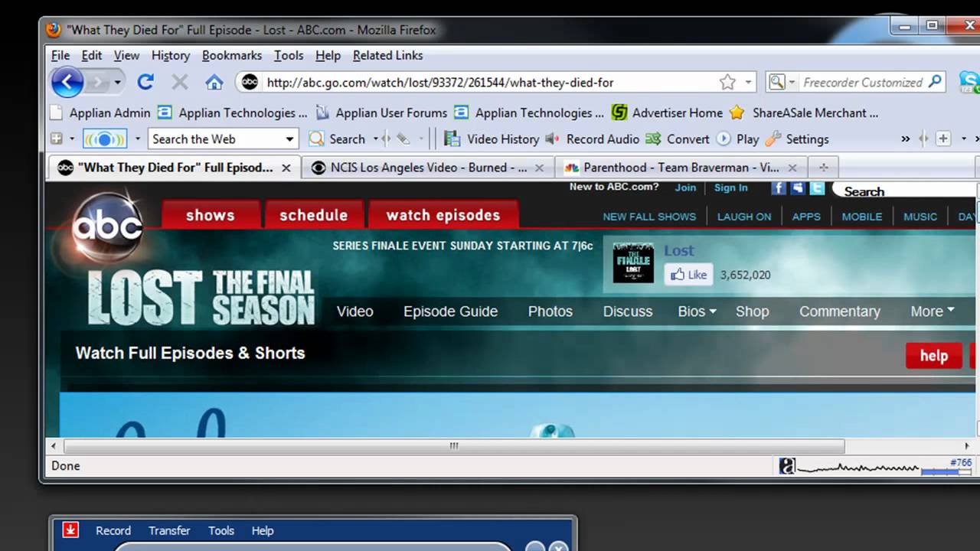Click the Freecorder Customized search field
The image size is (980, 551).
point(863,82)
